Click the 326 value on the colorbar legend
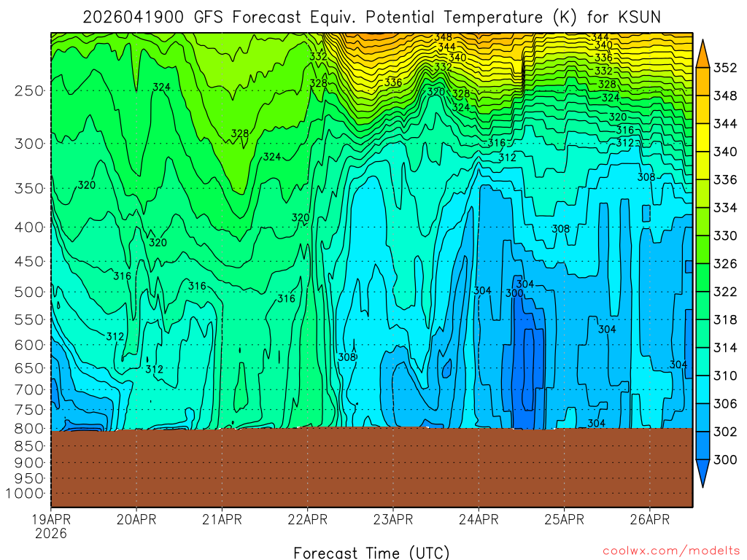The height and width of the screenshot is (560, 747). tap(724, 264)
